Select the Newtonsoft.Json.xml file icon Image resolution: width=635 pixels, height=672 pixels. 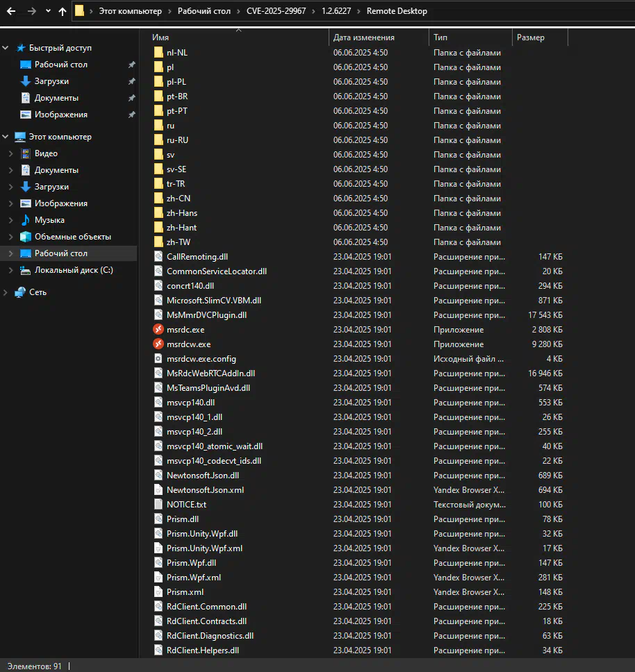pyautogui.click(x=158, y=489)
